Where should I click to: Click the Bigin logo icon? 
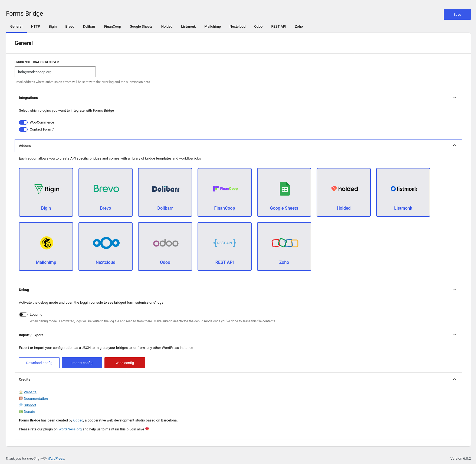click(x=47, y=189)
